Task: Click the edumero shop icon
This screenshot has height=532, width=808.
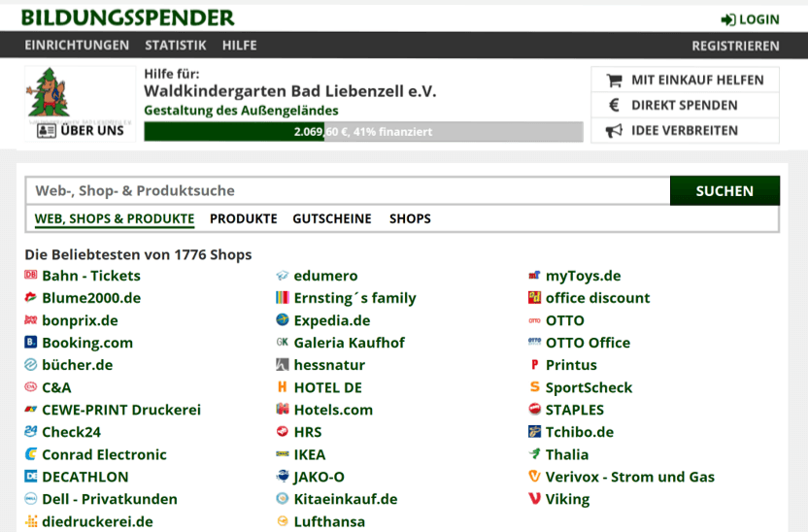Action: coord(283,276)
